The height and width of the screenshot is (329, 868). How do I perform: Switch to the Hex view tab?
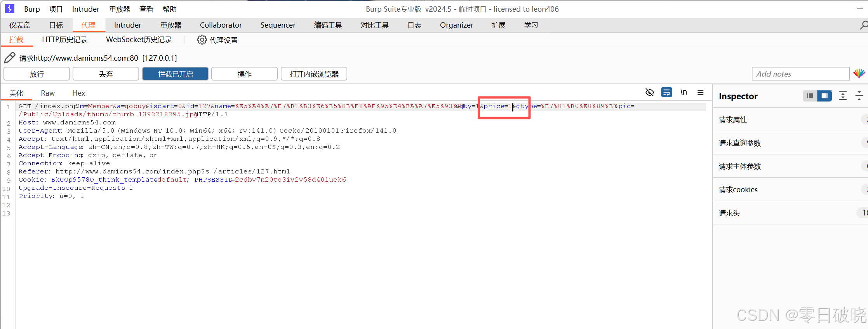[x=79, y=93]
